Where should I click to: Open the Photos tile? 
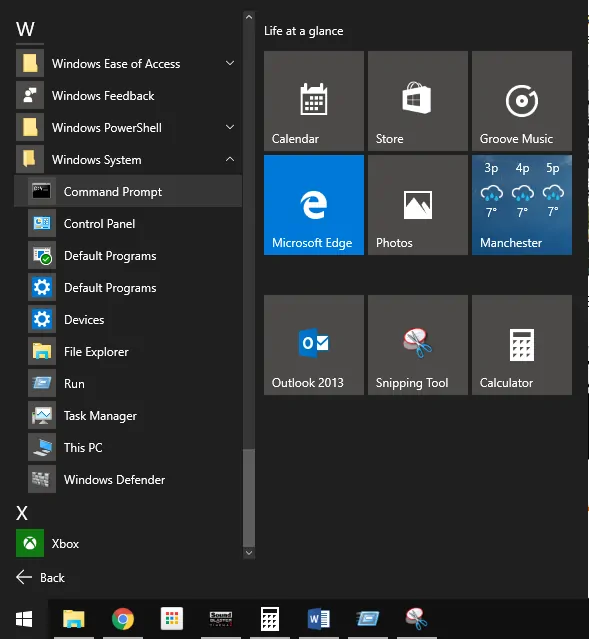pyautogui.click(x=418, y=205)
